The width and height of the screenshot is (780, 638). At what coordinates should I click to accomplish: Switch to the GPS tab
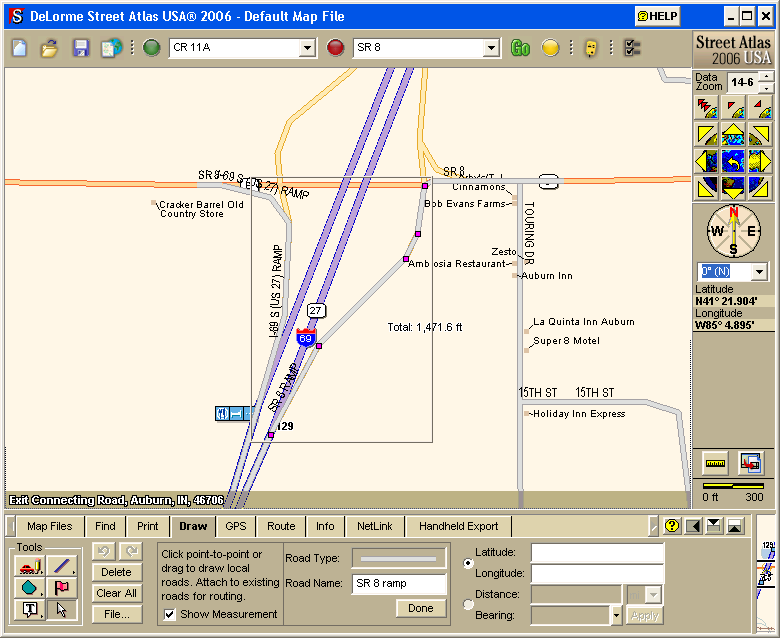point(235,526)
